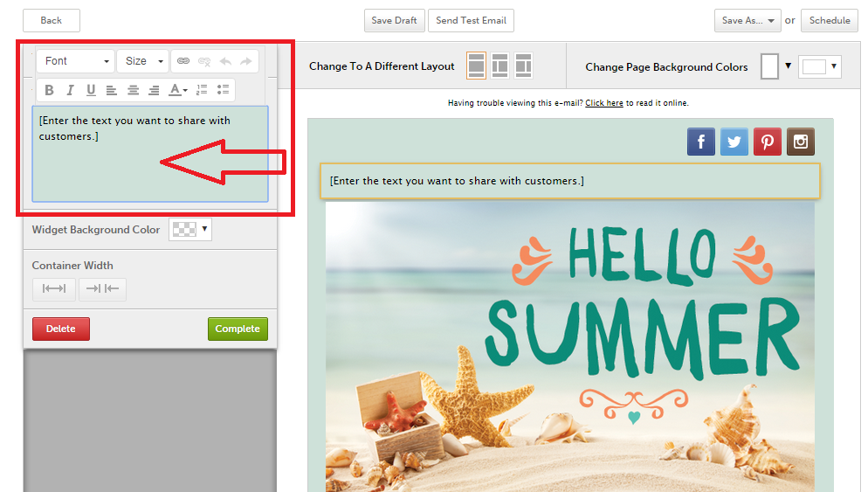
Task: Set container to full width
Action: pyautogui.click(x=53, y=288)
